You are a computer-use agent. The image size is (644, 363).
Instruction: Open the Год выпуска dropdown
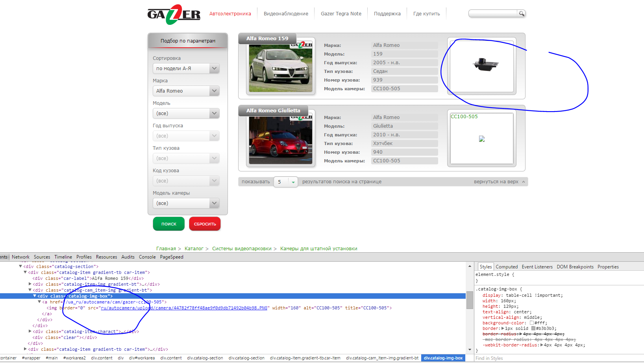coord(186,136)
